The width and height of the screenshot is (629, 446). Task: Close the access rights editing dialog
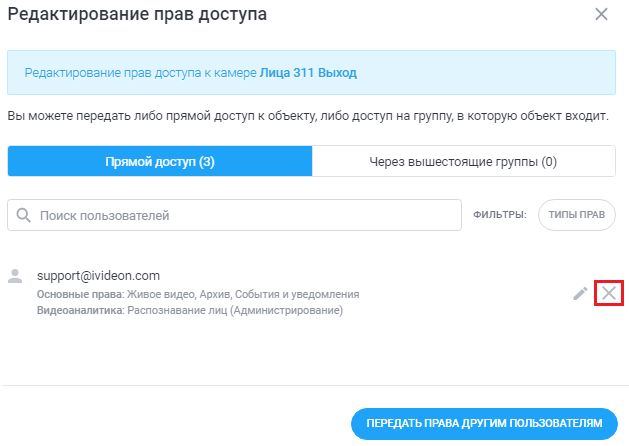(601, 14)
